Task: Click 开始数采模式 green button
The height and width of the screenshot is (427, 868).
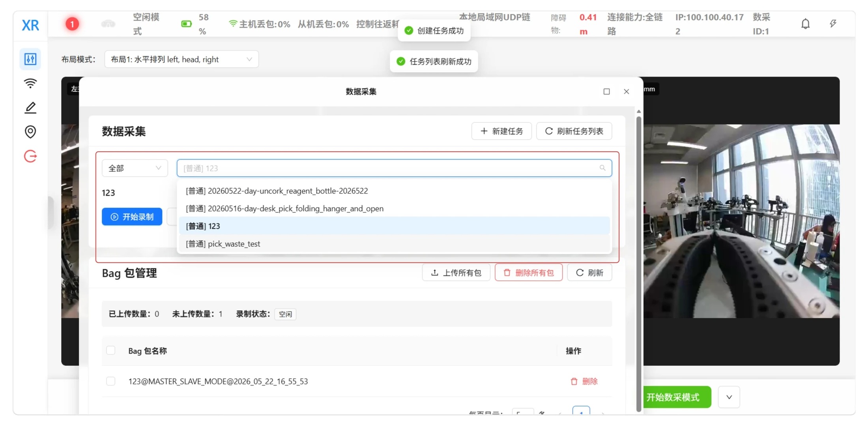Action: [677, 397]
